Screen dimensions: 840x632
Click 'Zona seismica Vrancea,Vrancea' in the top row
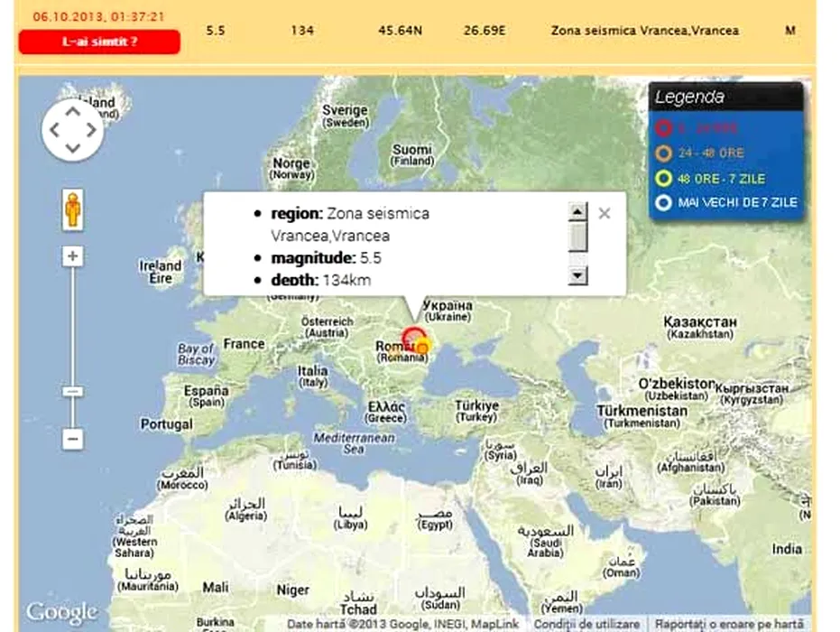[x=645, y=31]
